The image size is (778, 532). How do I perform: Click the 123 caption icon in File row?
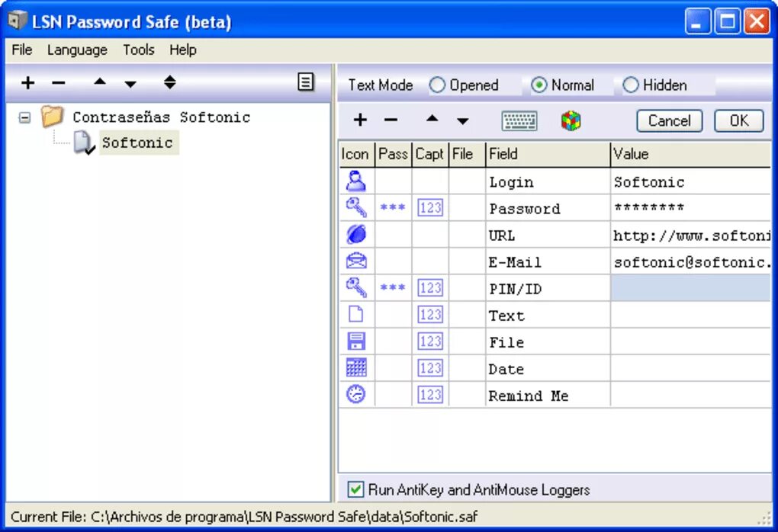point(430,341)
